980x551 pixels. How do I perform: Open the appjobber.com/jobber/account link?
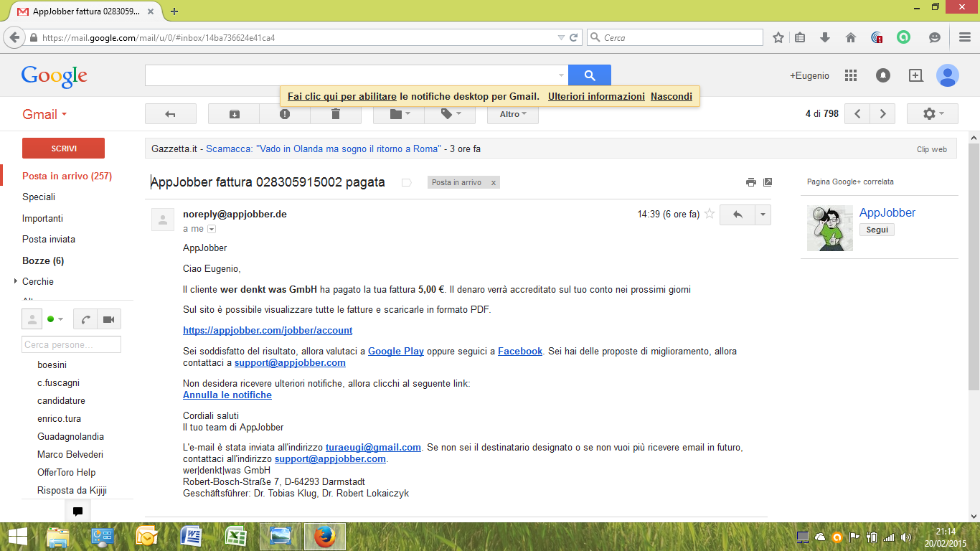coord(268,330)
